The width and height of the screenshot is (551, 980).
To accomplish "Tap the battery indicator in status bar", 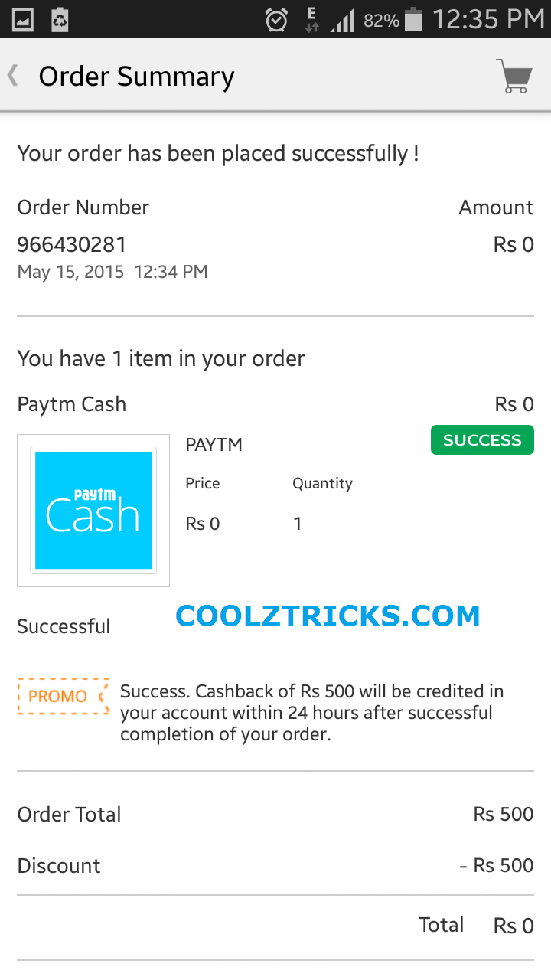I will (x=413, y=20).
